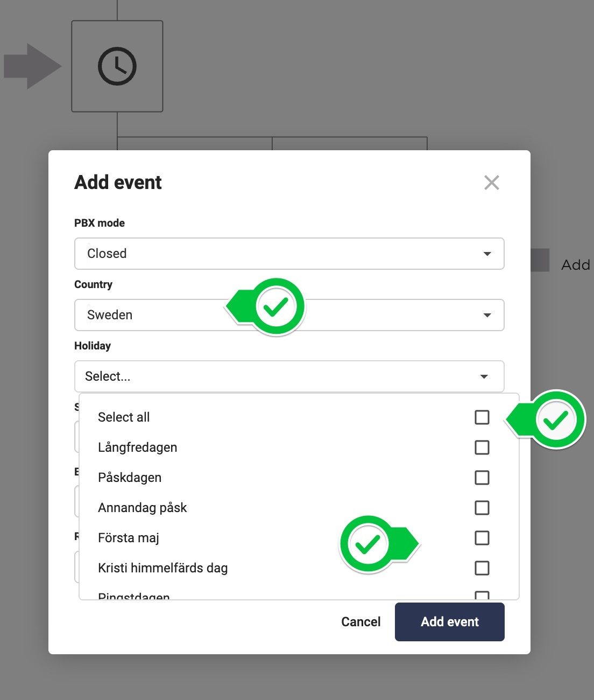This screenshot has width=594, height=700.
Task: Tick the Kristi himmelfärds dag checkbox
Action: tap(482, 568)
